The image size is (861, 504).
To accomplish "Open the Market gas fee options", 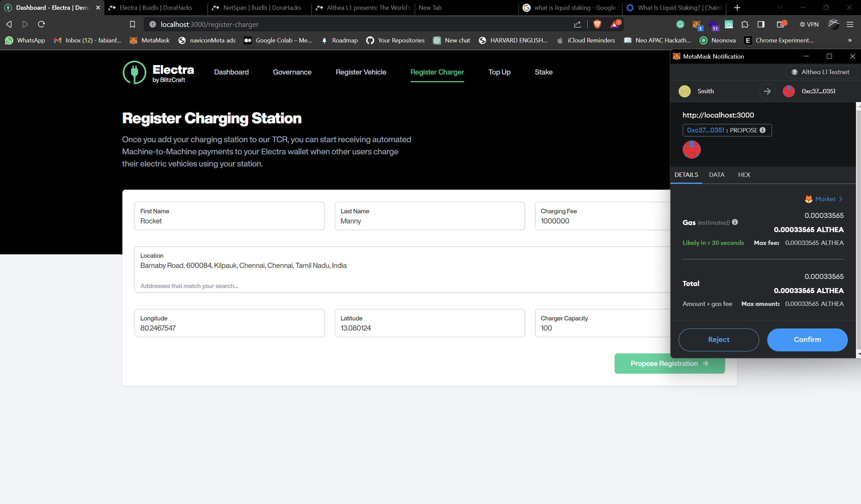I will pos(824,199).
